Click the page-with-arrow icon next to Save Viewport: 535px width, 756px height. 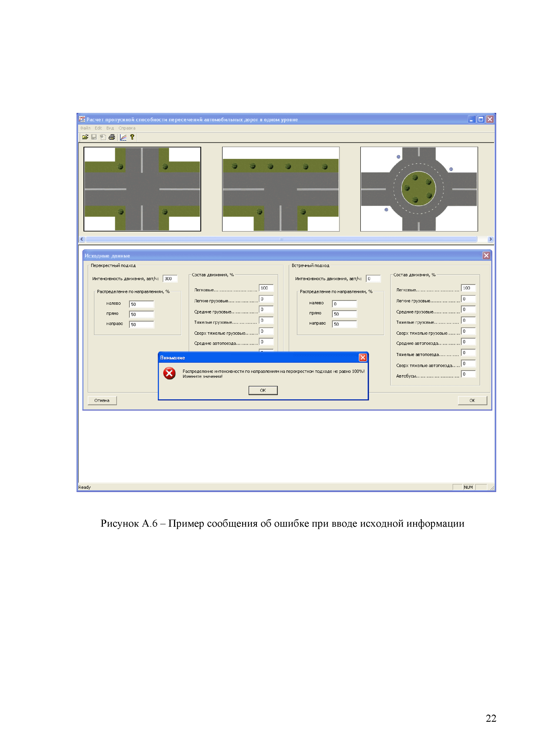pyautogui.click(x=103, y=137)
